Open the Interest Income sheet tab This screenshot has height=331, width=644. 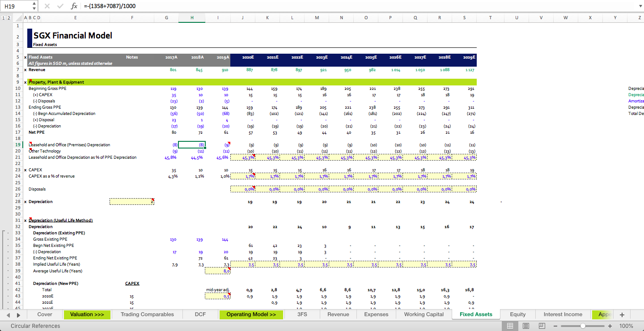(563, 314)
